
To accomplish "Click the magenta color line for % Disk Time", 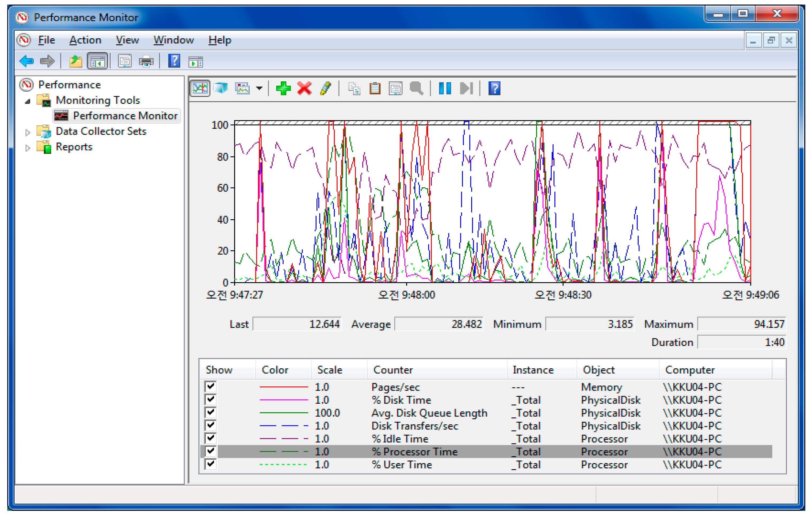I will [284, 400].
